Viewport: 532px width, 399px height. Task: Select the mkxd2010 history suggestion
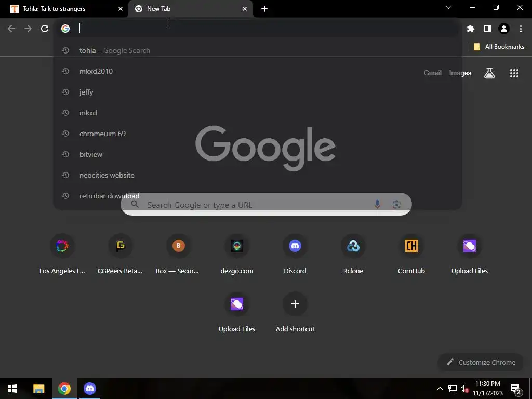click(x=258, y=71)
